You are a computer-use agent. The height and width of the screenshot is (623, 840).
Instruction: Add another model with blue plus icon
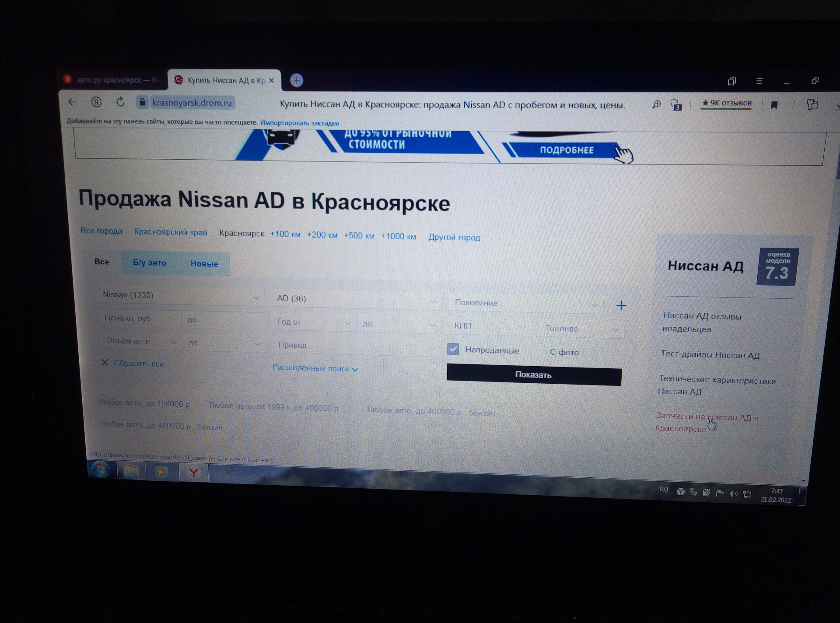tap(621, 305)
